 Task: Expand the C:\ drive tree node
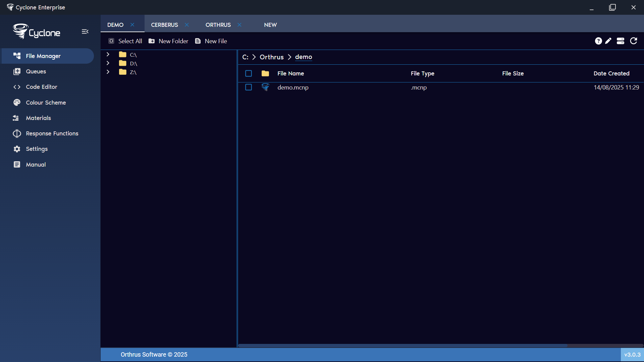pyautogui.click(x=108, y=54)
